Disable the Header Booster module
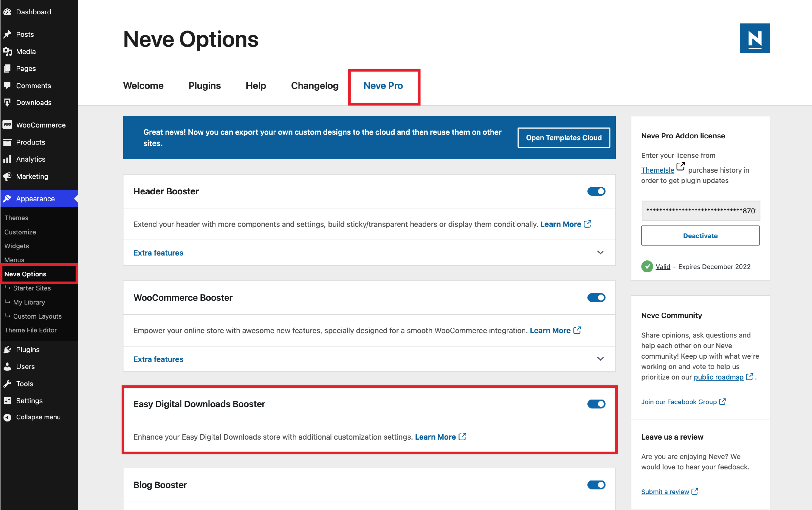Image resolution: width=812 pixels, height=510 pixels. click(x=596, y=191)
